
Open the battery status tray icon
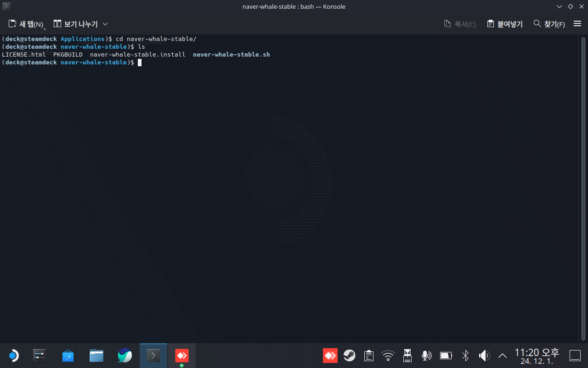[446, 356]
